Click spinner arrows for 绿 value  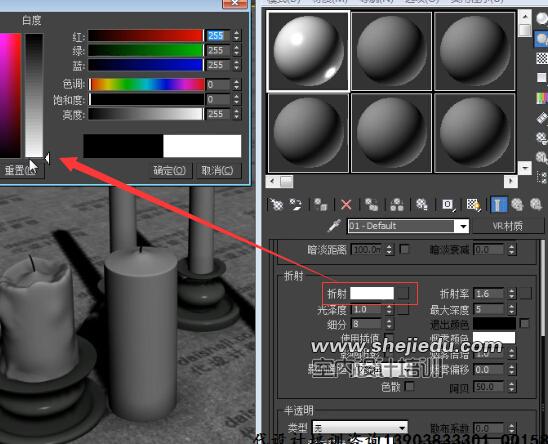(237, 50)
